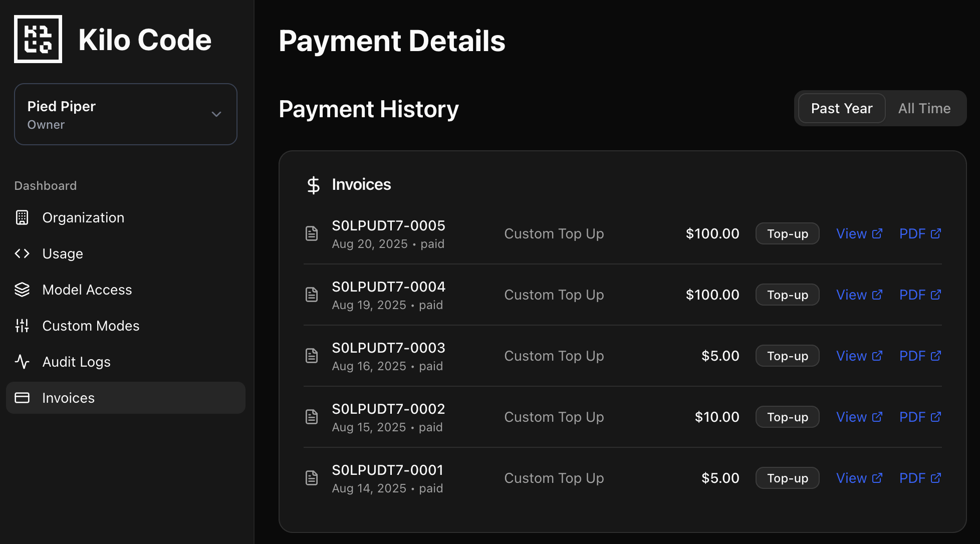The image size is (980, 544).
Task: Switch payment history to All Time
Action: pos(924,108)
